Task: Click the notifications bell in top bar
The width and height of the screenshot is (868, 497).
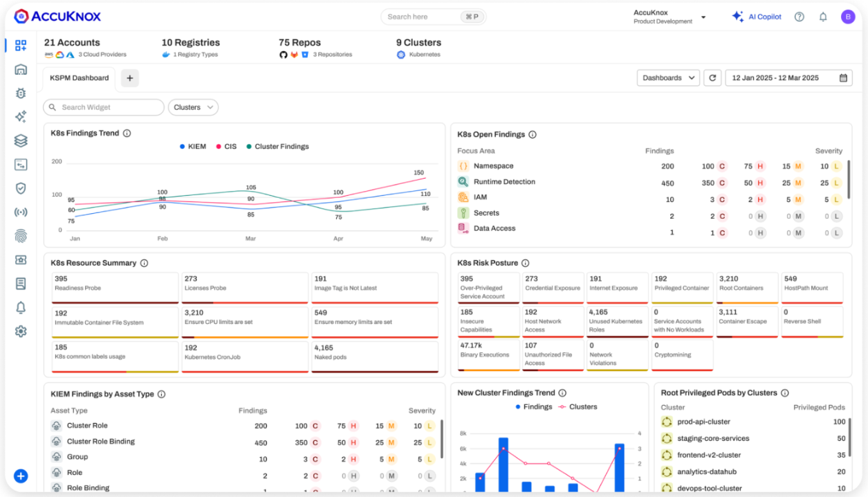Action: click(x=823, y=17)
